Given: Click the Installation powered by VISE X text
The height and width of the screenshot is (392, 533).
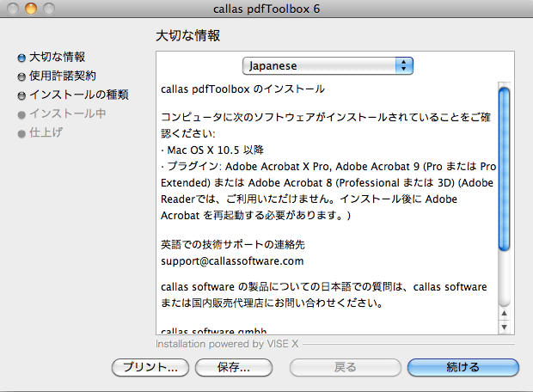Looking at the screenshot, I should pos(227,344).
